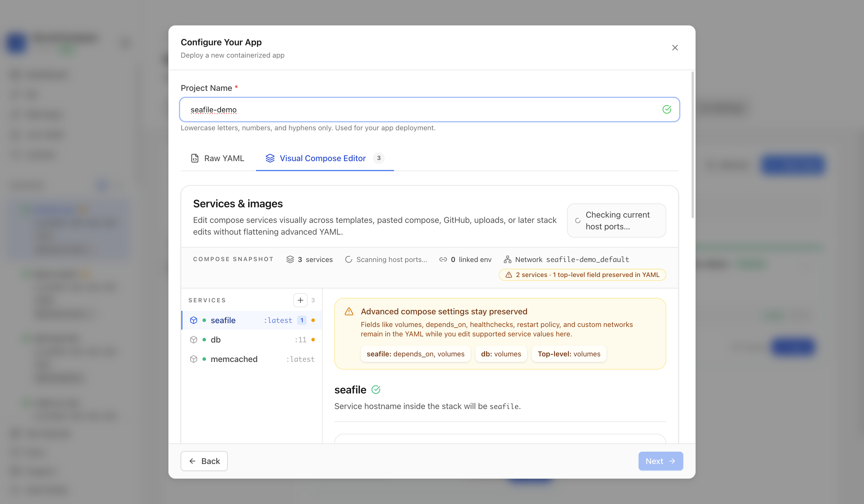Switch to the Raw YAML tab
Screen dimensions: 864x504
pos(217,158)
